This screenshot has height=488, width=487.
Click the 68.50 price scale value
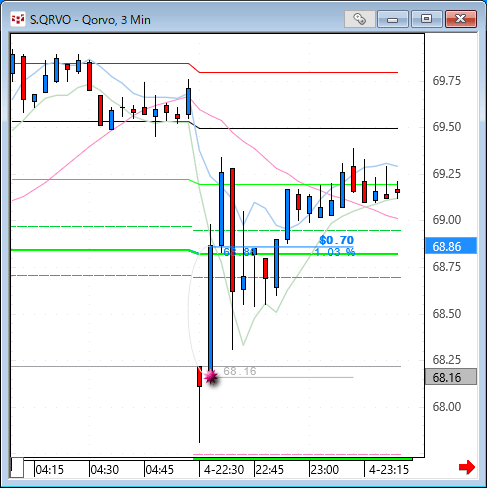pos(447,314)
